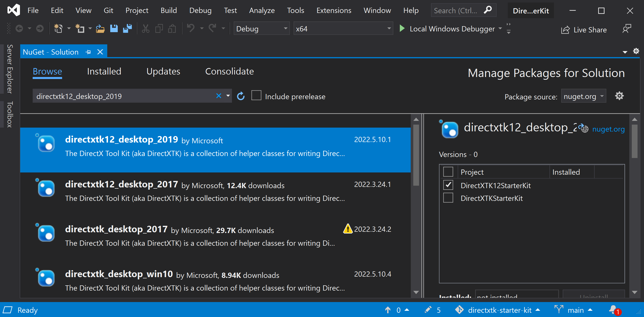Screen dimensions: 644x317
Task: Redo the last action
Action: [x=212, y=28]
